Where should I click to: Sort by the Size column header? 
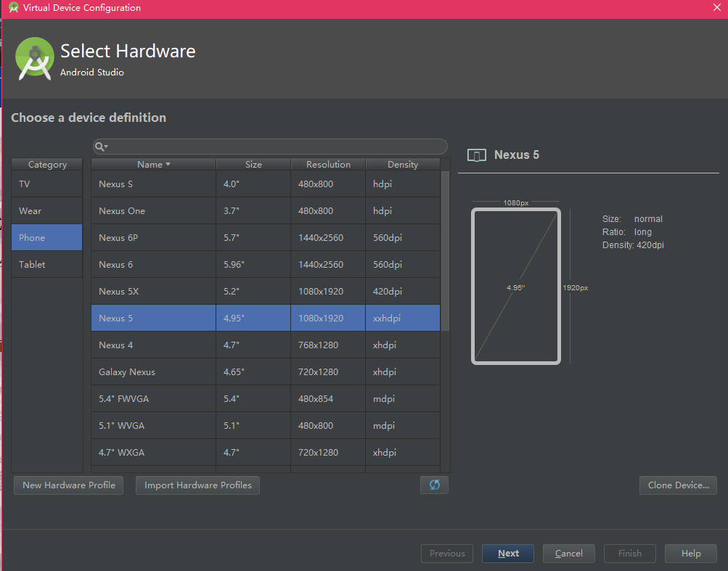point(253,165)
